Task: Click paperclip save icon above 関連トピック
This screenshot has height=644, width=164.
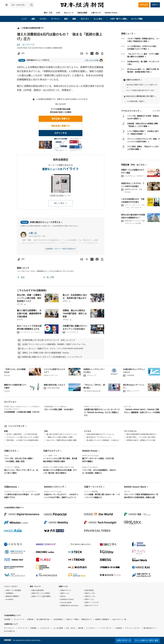Action: tap(19, 259)
